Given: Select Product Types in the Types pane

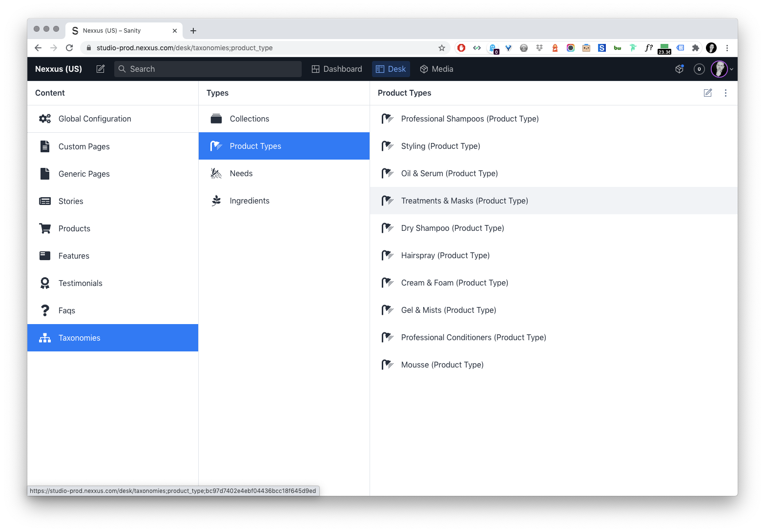Looking at the screenshot, I should pyautogui.click(x=284, y=146).
